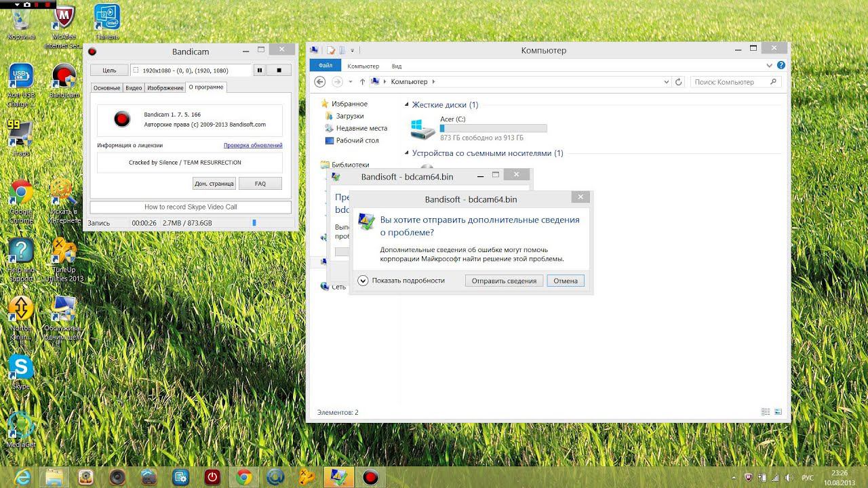Click the Цель button in Bandicam

coord(108,70)
